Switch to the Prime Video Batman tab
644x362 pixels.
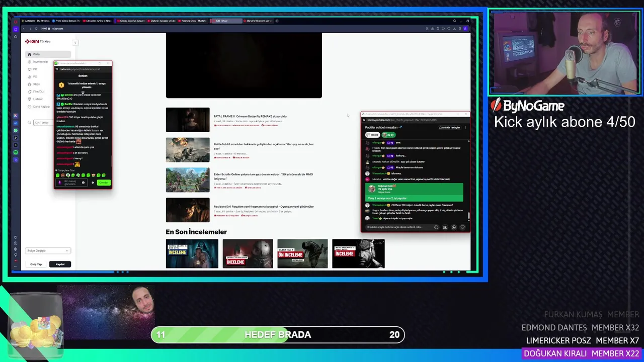pyautogui.click(x=67, y=21)
